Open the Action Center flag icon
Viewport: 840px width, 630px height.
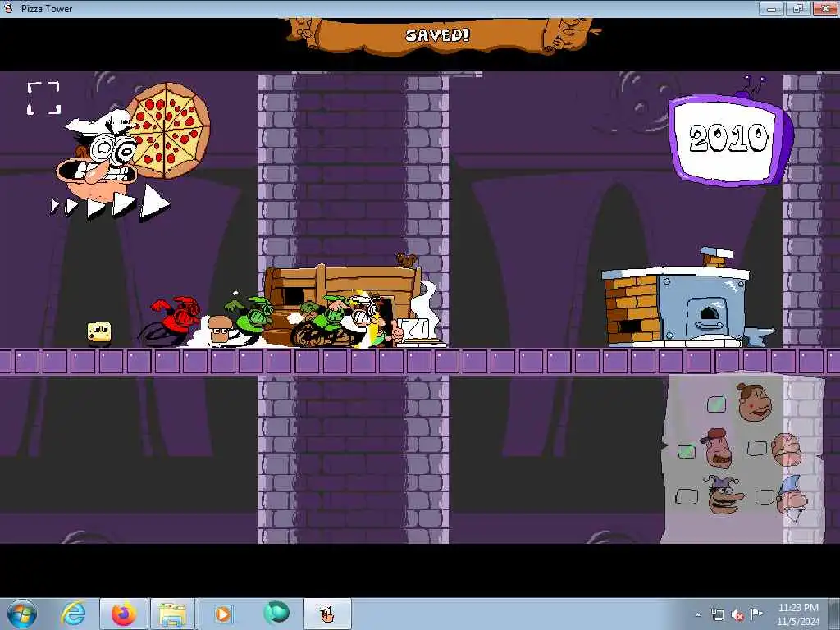tap(756, 614)
